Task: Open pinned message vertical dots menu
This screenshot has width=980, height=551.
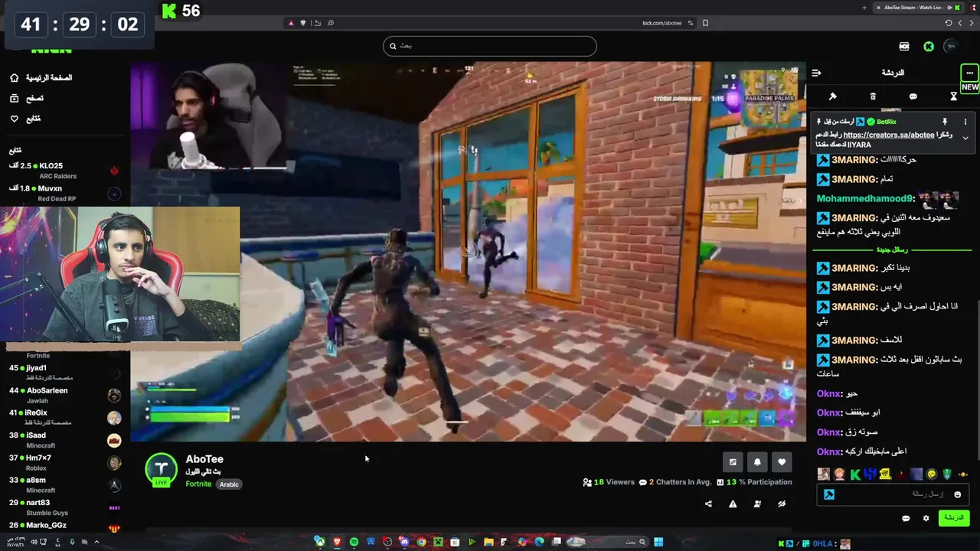Action: tap(965, 122)
